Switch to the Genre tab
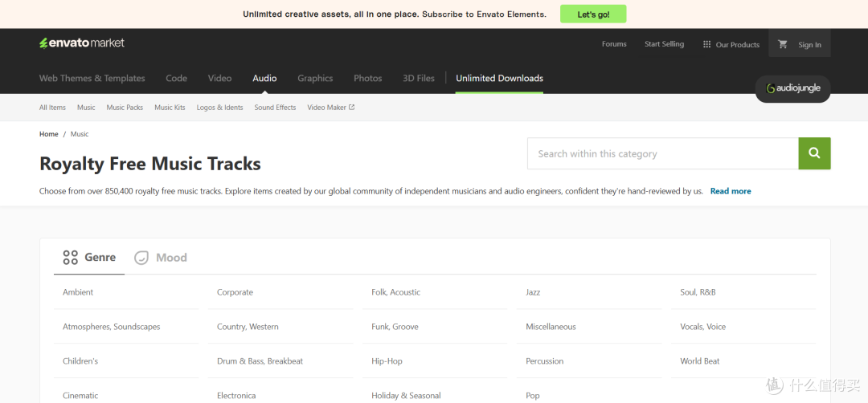This screenshot has width=868, height=403. (x=89, y=257)
